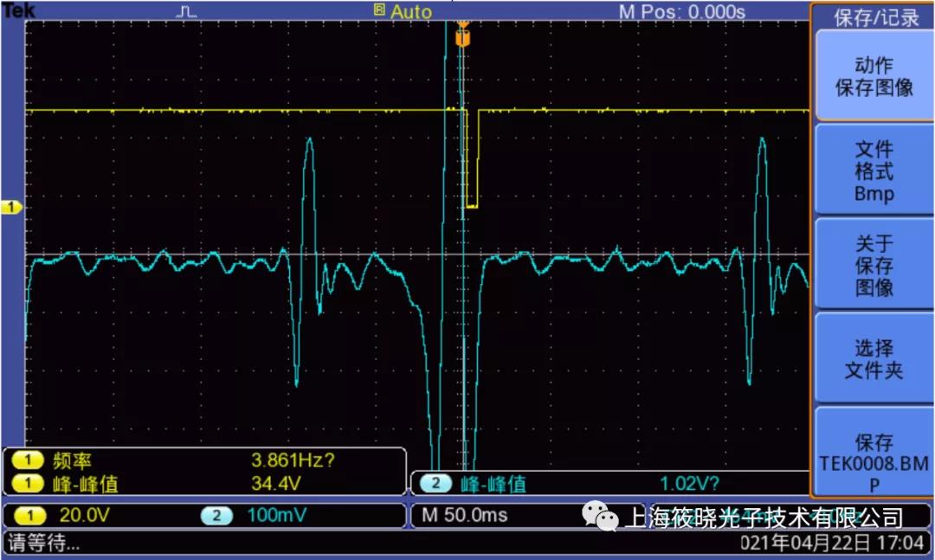Open 关于保存图像 help option
Viewport: 935px width, 560px height.
(x=873, y=265)
